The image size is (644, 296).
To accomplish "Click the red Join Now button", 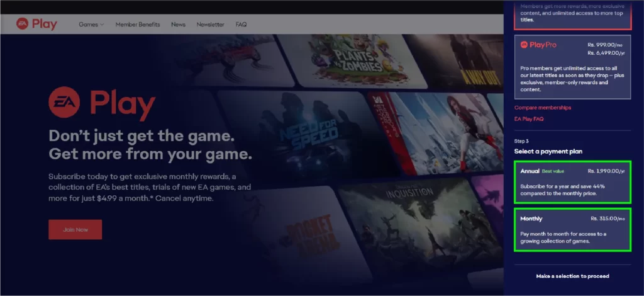I will (75, 229).
